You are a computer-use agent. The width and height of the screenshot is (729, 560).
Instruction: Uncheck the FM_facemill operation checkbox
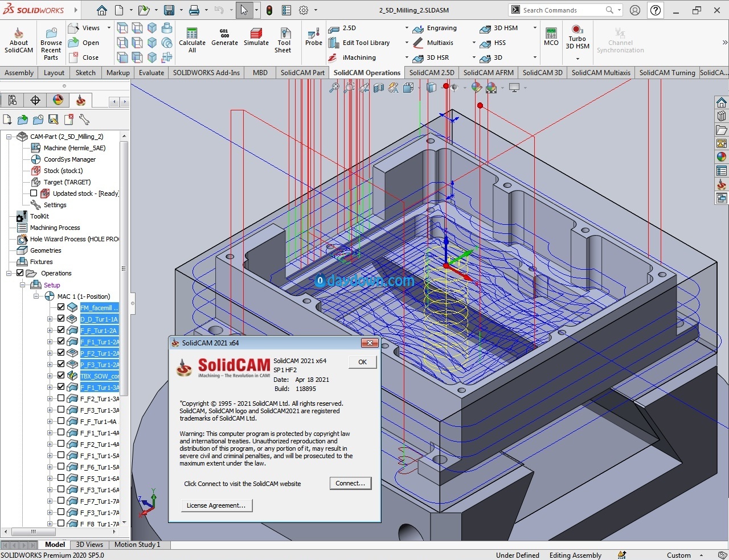(x=61, y=307)
